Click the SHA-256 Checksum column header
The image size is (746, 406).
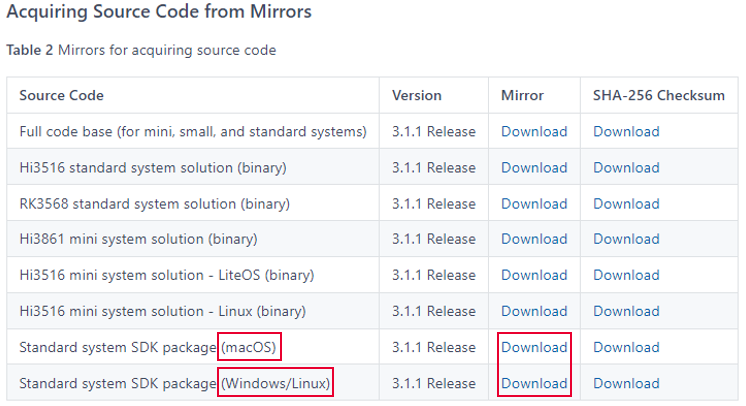tap(658, 95)
